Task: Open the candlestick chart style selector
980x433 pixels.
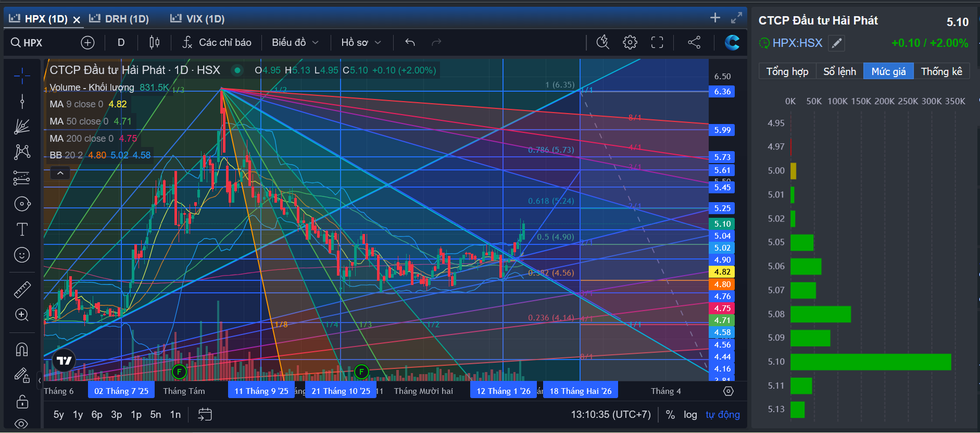Action: 155,43
